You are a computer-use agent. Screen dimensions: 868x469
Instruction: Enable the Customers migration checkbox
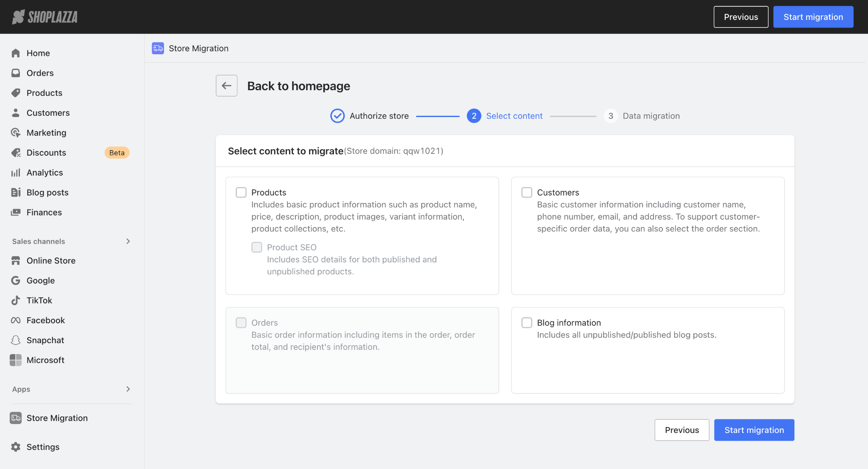tap(527, 193)
